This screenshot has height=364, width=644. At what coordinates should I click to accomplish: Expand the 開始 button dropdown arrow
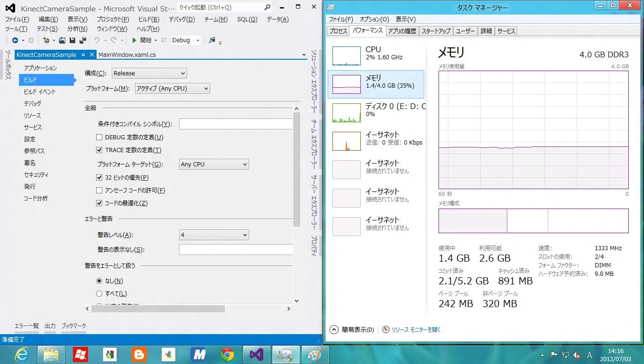point(155,40)
